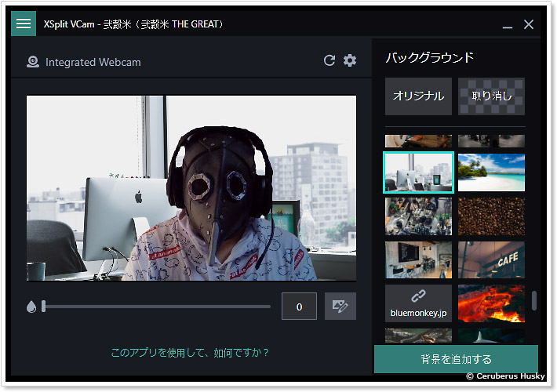Select the CAFE sign background thumbnail
The image size is (557, 392).
pyautogui.click(x=491, y=260)
